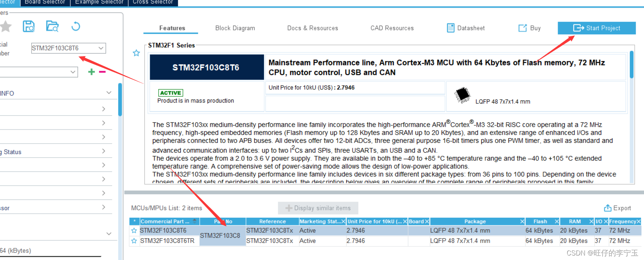Remove the Frequency column with its X
The image size is (644, 260).
point(639,221)
